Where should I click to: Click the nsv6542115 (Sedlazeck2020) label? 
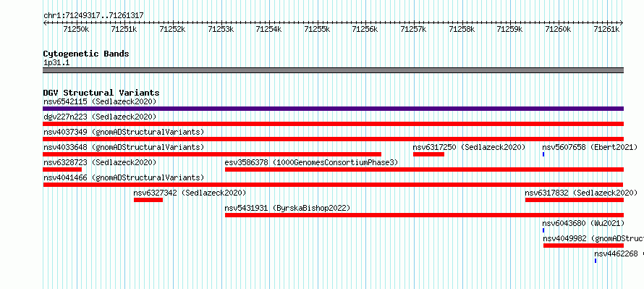point(100,101)
